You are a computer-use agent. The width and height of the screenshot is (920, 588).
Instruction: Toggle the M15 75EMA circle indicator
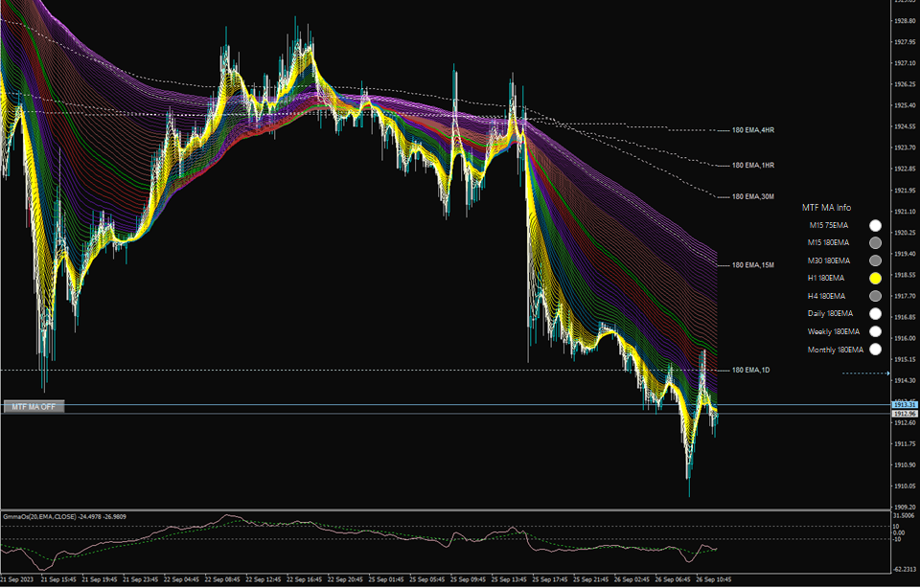[875, 225]
